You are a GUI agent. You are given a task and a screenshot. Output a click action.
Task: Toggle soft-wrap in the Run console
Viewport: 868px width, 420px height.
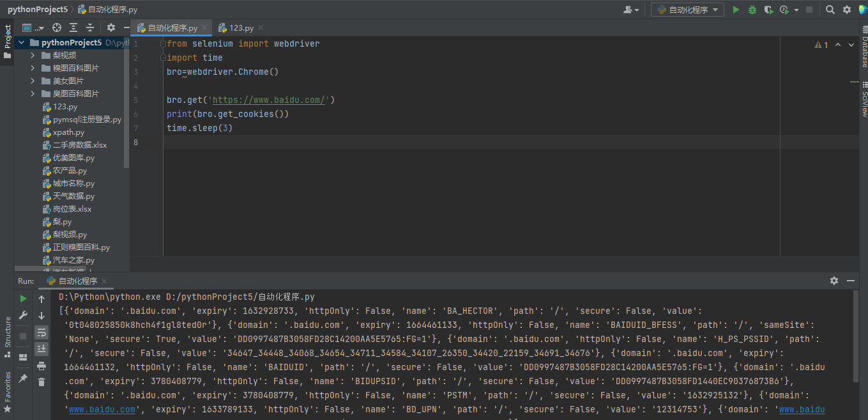(x=42, y=332)
